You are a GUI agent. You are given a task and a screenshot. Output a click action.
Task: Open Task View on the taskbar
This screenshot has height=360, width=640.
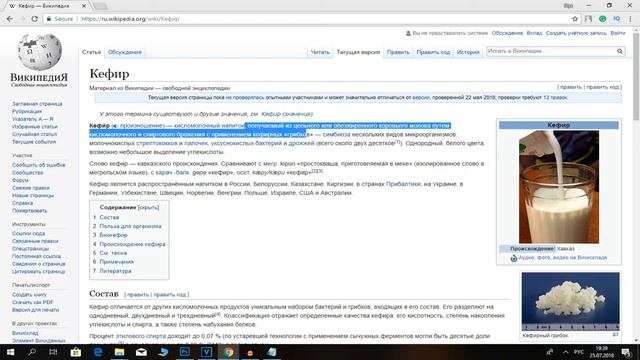tap(53, 352)
